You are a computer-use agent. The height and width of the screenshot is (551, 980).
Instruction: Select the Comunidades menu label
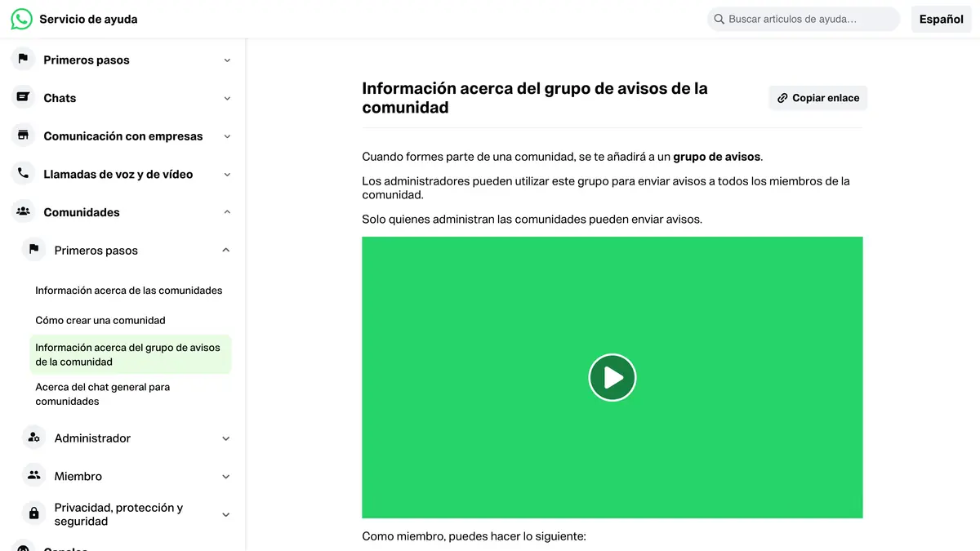[82, 212]
